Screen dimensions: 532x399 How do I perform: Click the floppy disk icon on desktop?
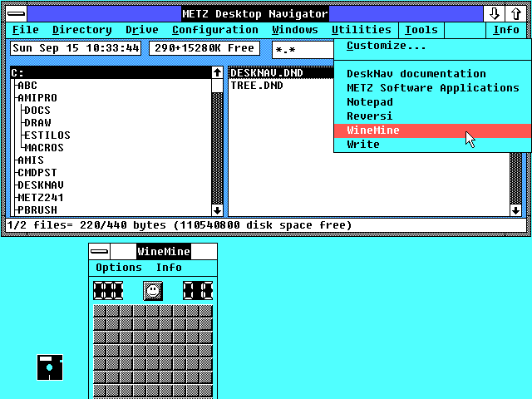50,367
